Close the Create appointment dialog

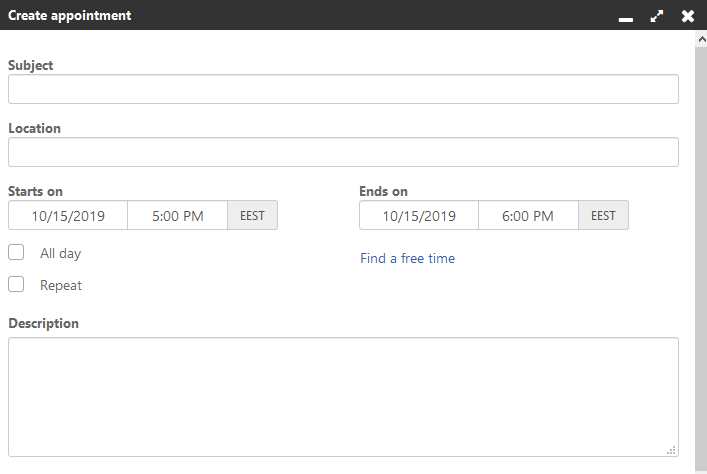688,16
